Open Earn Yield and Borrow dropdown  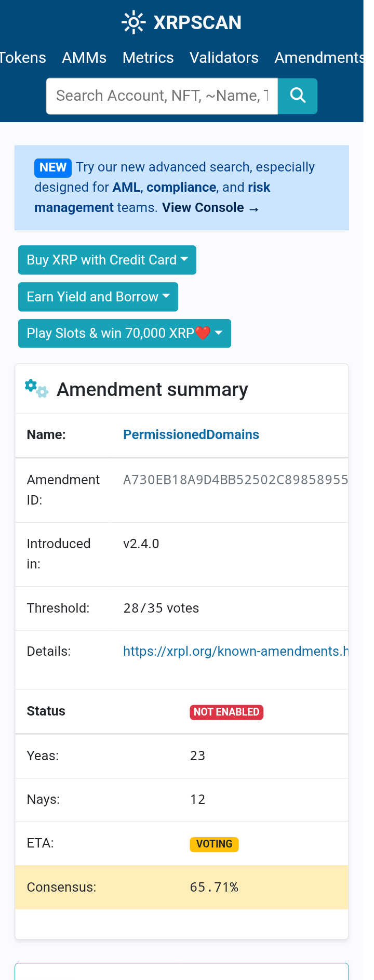(98, 297)
